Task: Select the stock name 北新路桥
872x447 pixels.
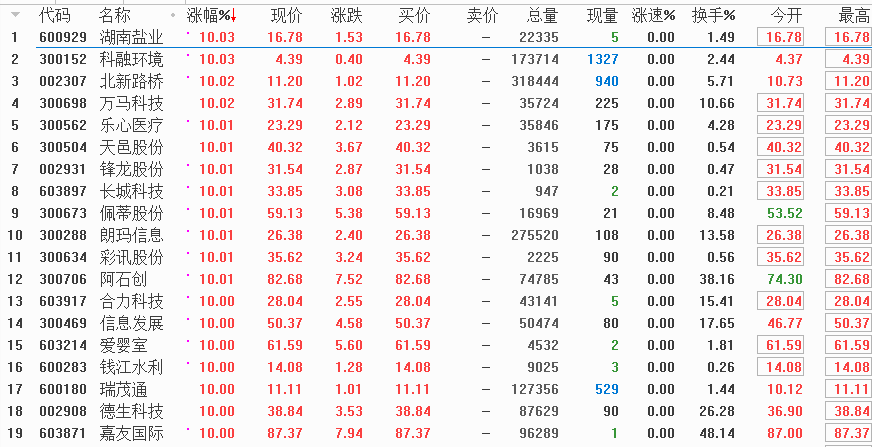Action: pos(131,81)
